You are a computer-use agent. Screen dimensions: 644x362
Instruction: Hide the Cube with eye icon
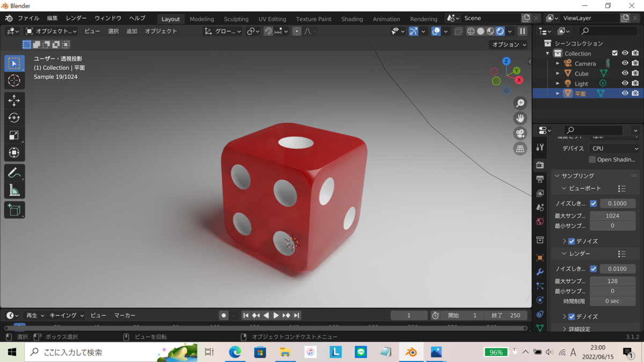pos(625,73)
